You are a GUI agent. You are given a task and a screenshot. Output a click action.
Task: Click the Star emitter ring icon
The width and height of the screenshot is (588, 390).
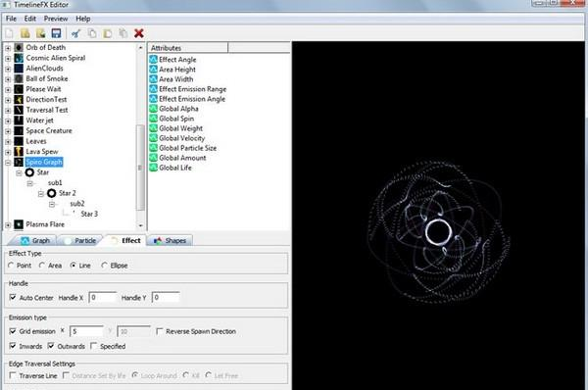29,172
